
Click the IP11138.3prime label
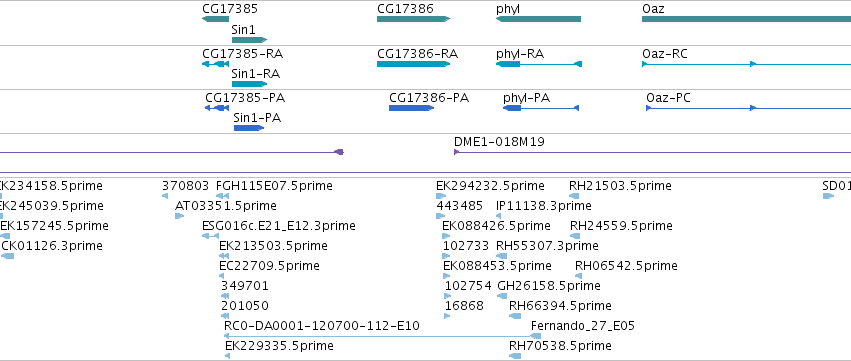[x=544, y=206]
